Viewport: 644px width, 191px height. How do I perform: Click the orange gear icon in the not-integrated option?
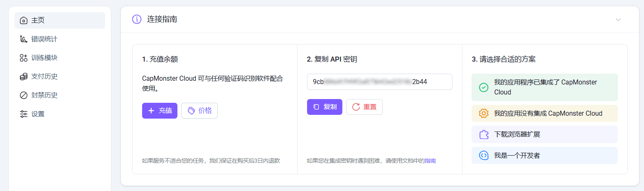(484, 113)
